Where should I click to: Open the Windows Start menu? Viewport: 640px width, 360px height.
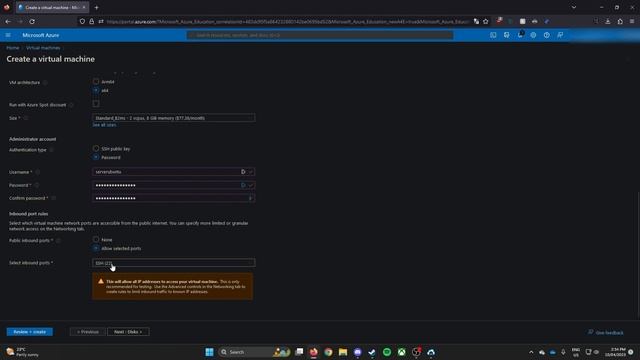coord(209,352)
